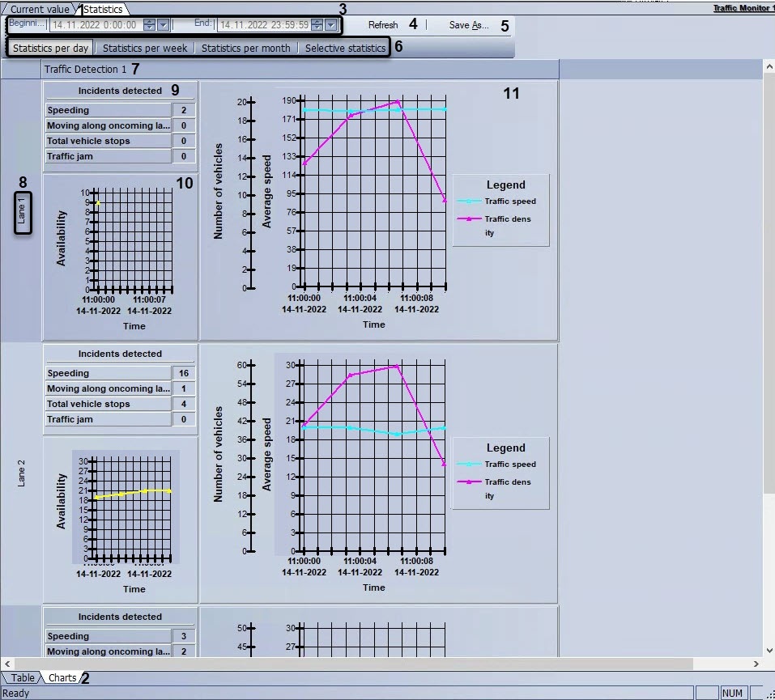
Task: Click the End date spinner arrows
Action: pyautogui.click(x=317, y=25)
